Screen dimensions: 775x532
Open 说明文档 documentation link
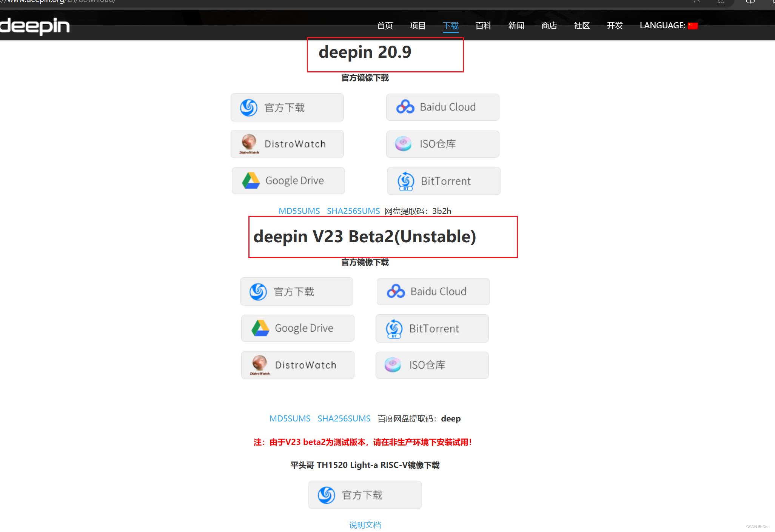point(365,525)
